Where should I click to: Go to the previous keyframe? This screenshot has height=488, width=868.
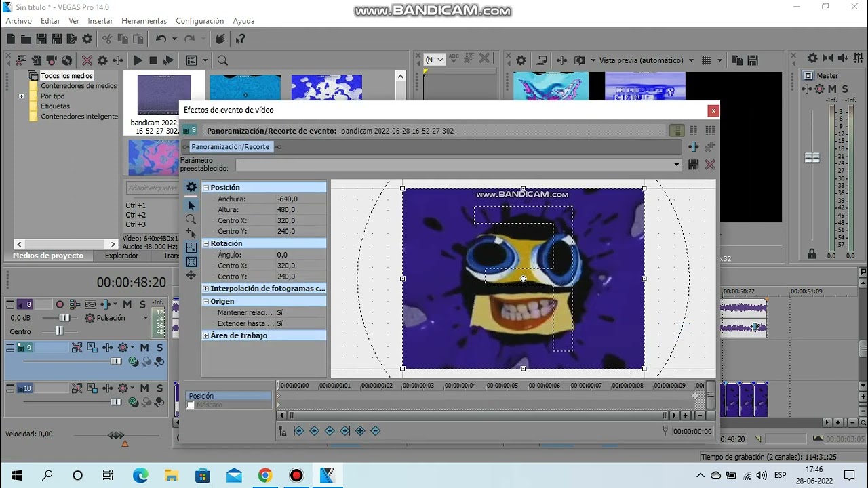[314, 431]
